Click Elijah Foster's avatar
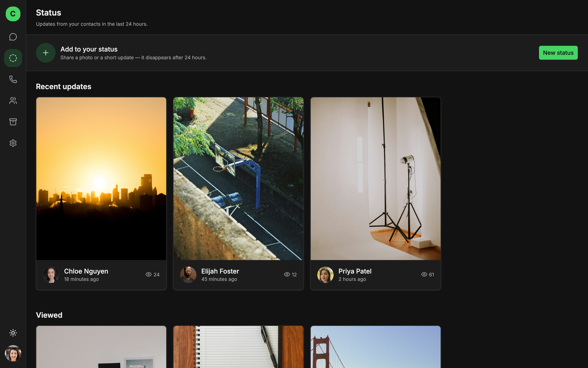Image resolution: width=588 pixels, height=368 pixels. 188,275
